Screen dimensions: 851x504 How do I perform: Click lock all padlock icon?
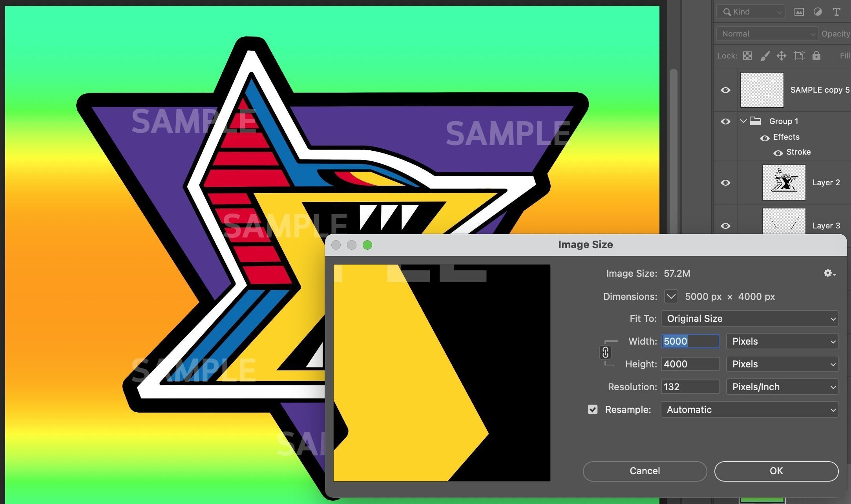pos(816,56)
